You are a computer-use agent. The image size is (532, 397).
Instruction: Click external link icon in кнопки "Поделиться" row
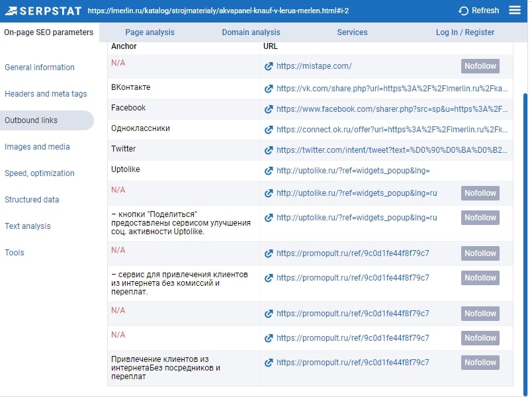pos(269,218)
